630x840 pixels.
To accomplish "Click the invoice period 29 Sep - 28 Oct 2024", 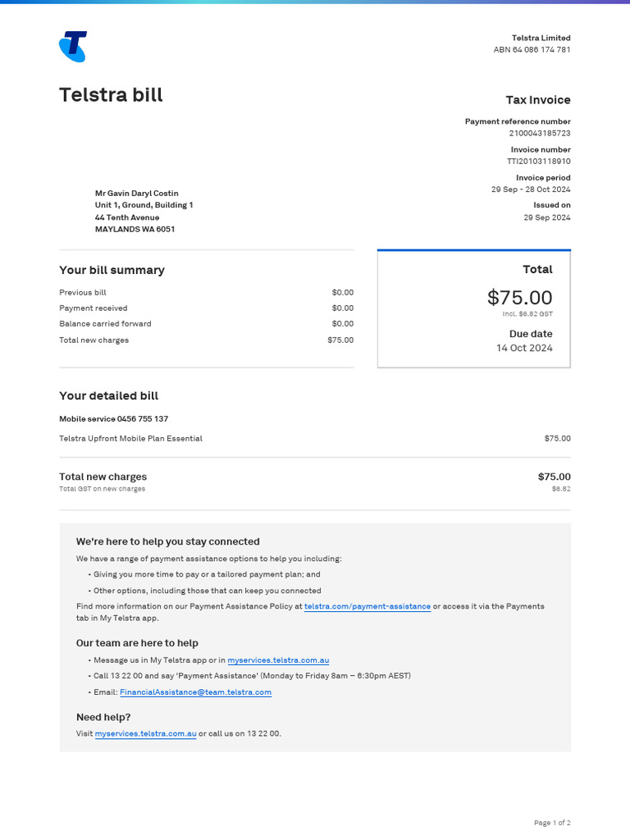I will 531,189.
